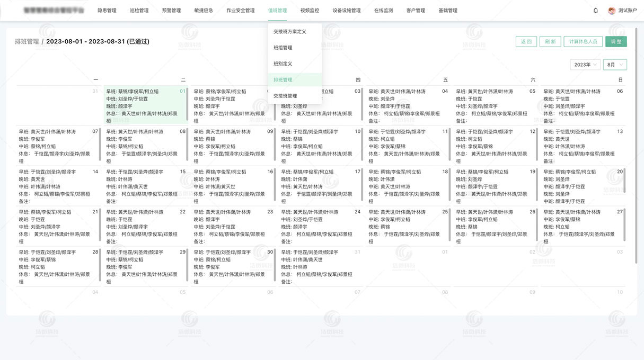Click the 刷新 refresh button
This screenshot has height=360, width=644.
[550, 41]
